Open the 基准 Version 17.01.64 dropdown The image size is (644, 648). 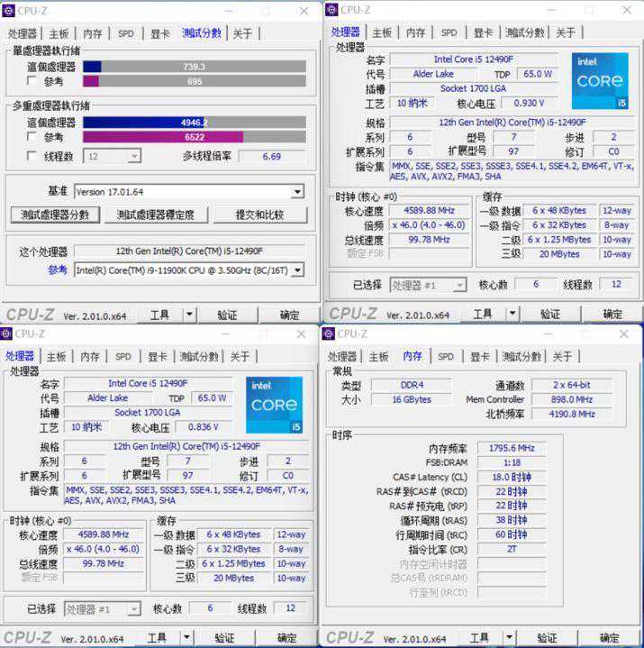tap(296, 192)
